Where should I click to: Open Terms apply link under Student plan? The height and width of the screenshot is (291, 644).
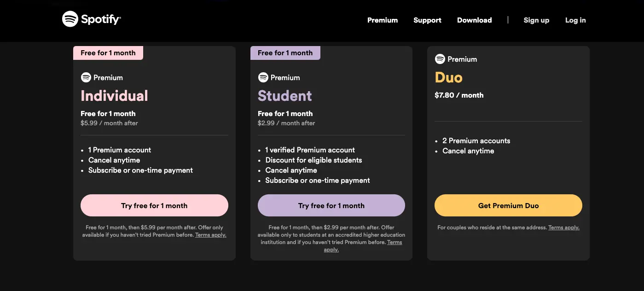coord(394,242)
